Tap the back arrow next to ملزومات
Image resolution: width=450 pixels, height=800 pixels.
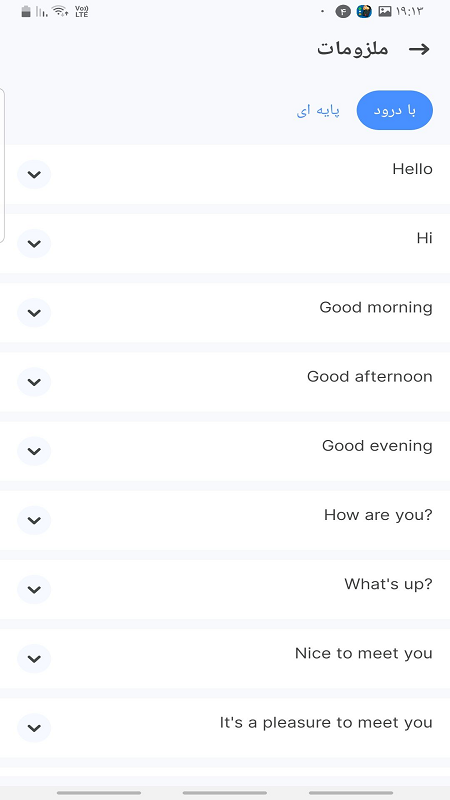point(419,49)
